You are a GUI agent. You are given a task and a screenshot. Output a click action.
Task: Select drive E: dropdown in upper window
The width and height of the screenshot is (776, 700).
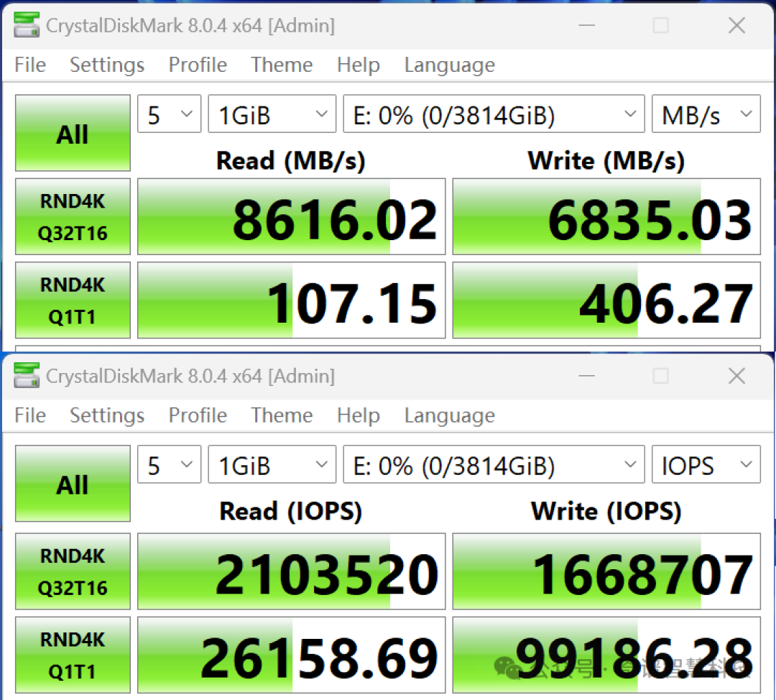(x=494, y=114)
